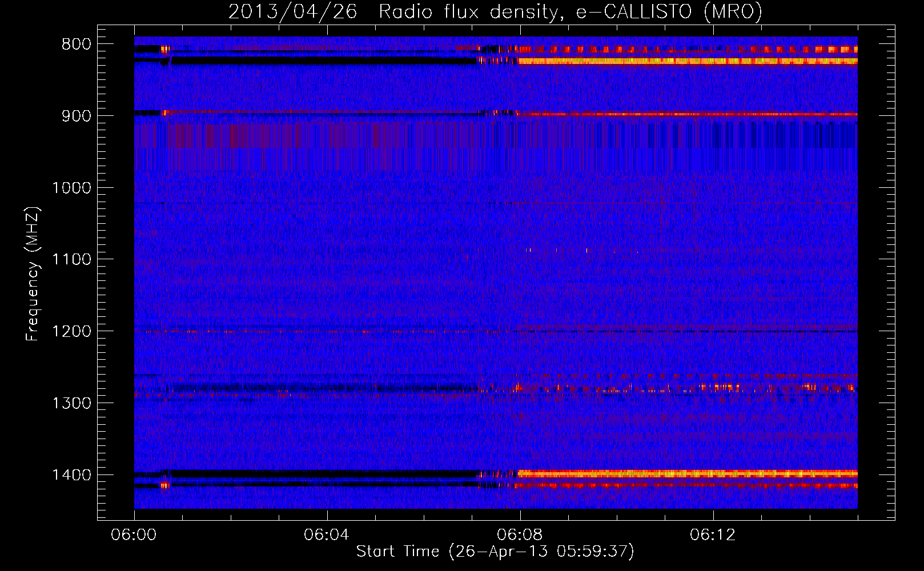Image resolution: width=924 pixels, height=571 pixels.
Task: Click the 800 frequency tick label
Action: pyautogui.click(x=77, y=45)
